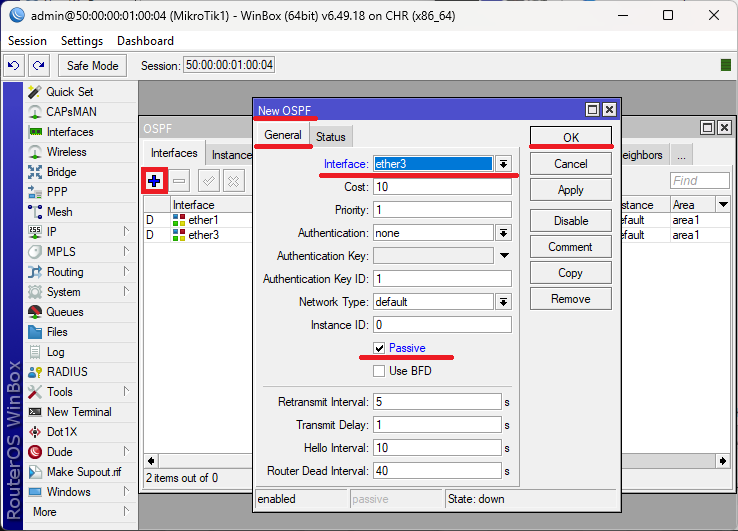
Task: Click the blue plus Add button
Action: tap(154, 180)
